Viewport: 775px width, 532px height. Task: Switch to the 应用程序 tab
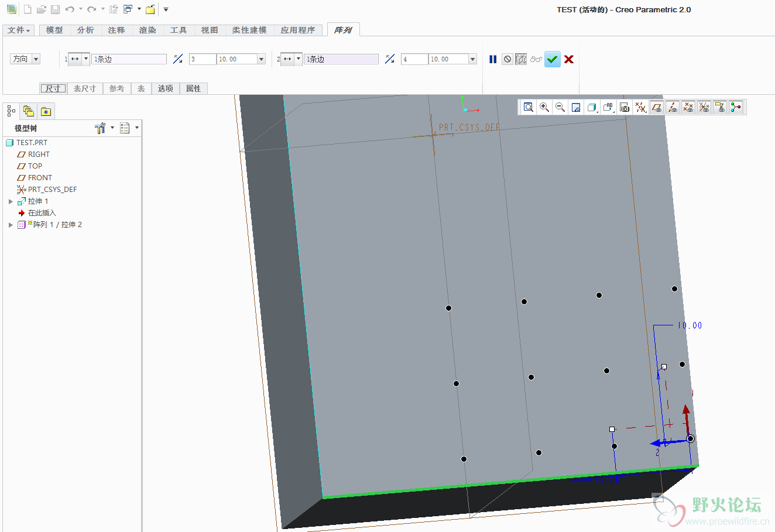pyautogui.click(x=298, y=30)
